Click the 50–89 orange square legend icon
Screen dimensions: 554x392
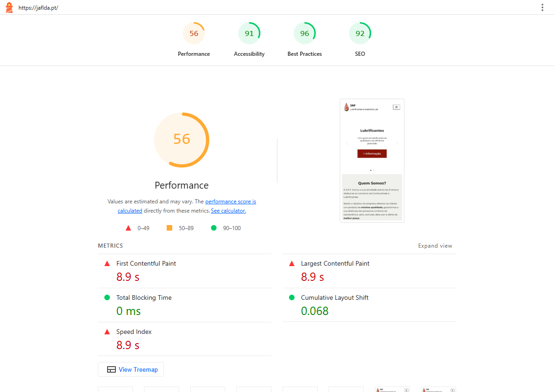[169, 228]
